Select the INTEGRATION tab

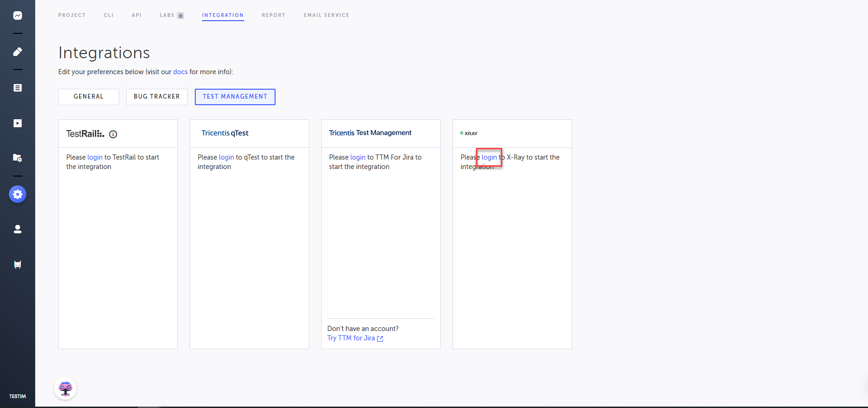click(223, 15)
